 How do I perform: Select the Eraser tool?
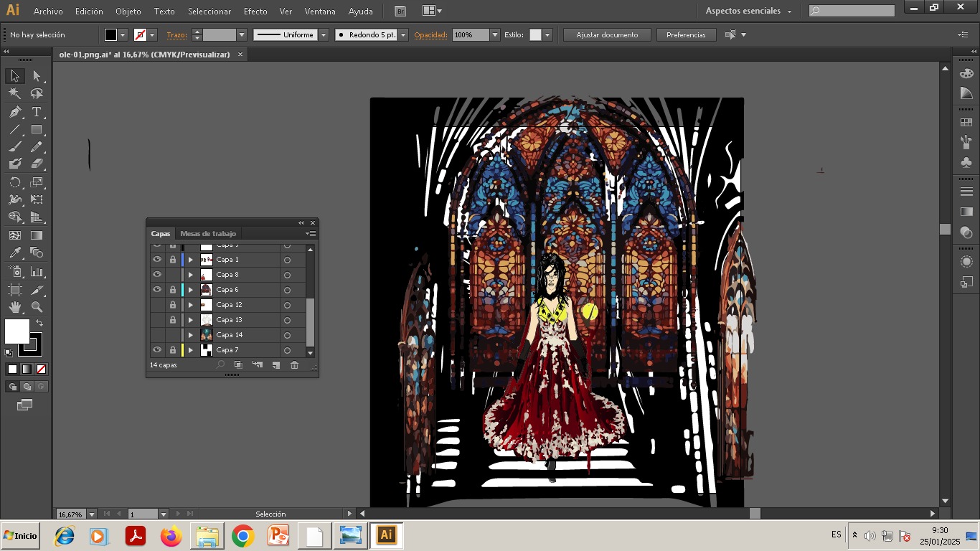click(x=37, y=164)
